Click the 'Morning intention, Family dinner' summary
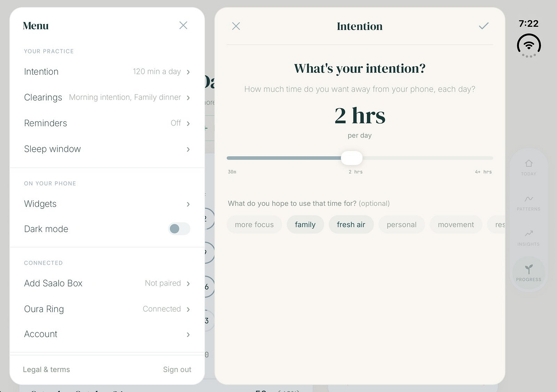557x392 pixels. click(x=125, y=97)
